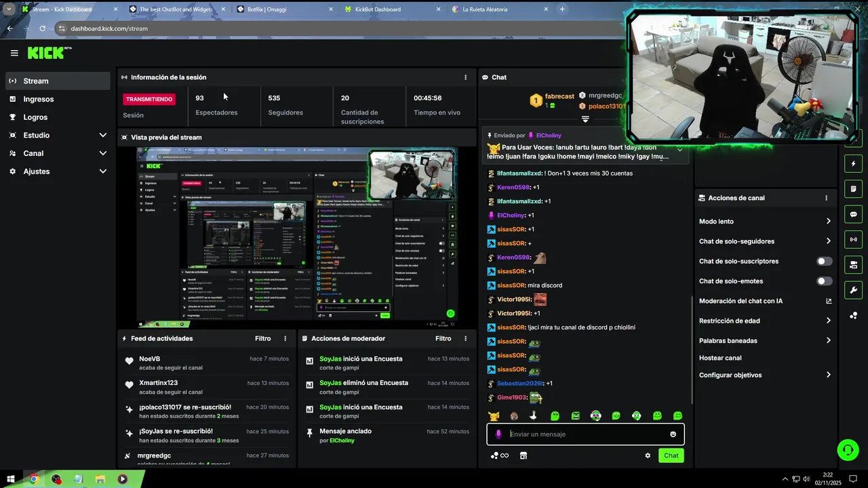Select the goose emote in quick emotes
The width and height of the screenshot is (868, 488).
pos(534,415)
